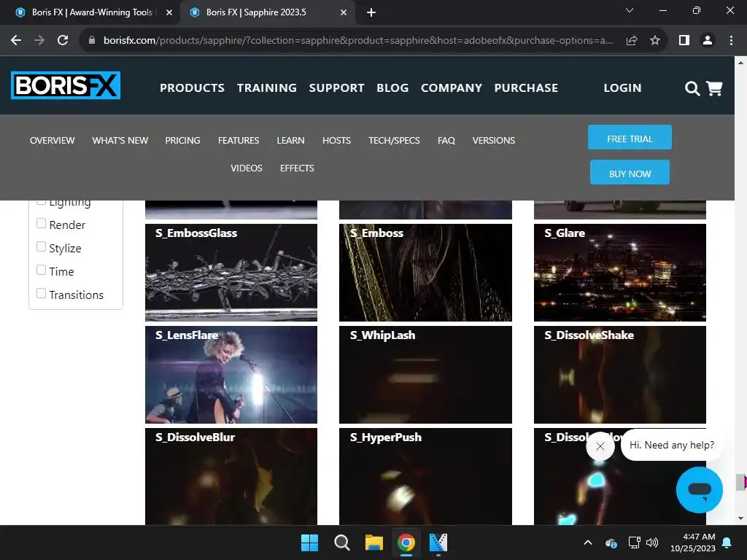Go to the FAQ section
747x560 pixels.
click(446, 141)
